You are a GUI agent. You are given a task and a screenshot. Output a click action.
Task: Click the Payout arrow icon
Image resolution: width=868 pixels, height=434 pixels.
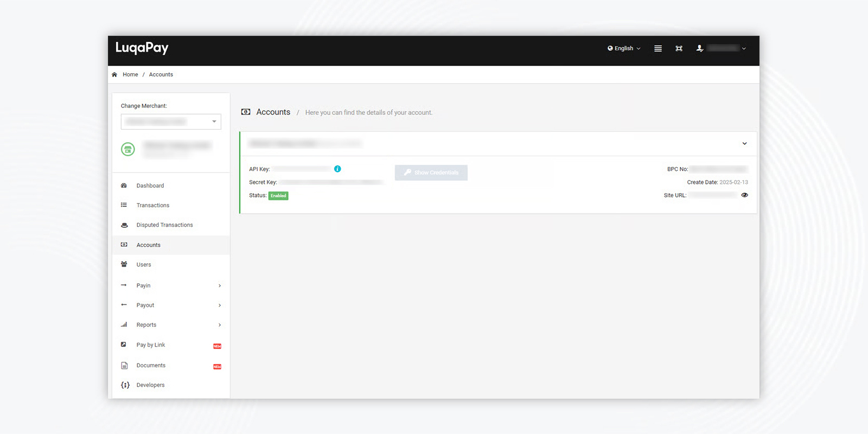coord(124,305)
